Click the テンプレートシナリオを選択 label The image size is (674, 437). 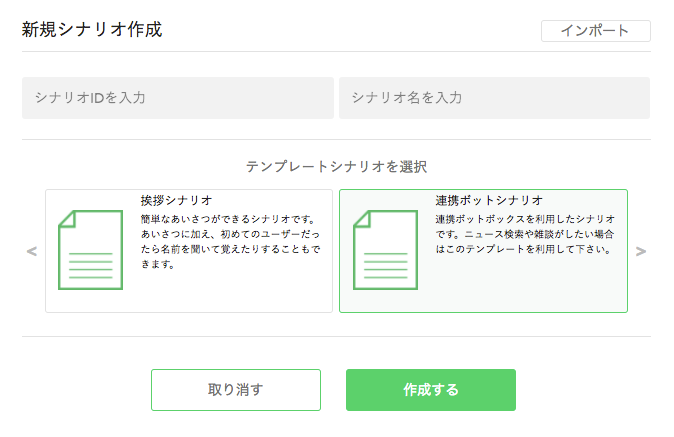click(336, 166)
